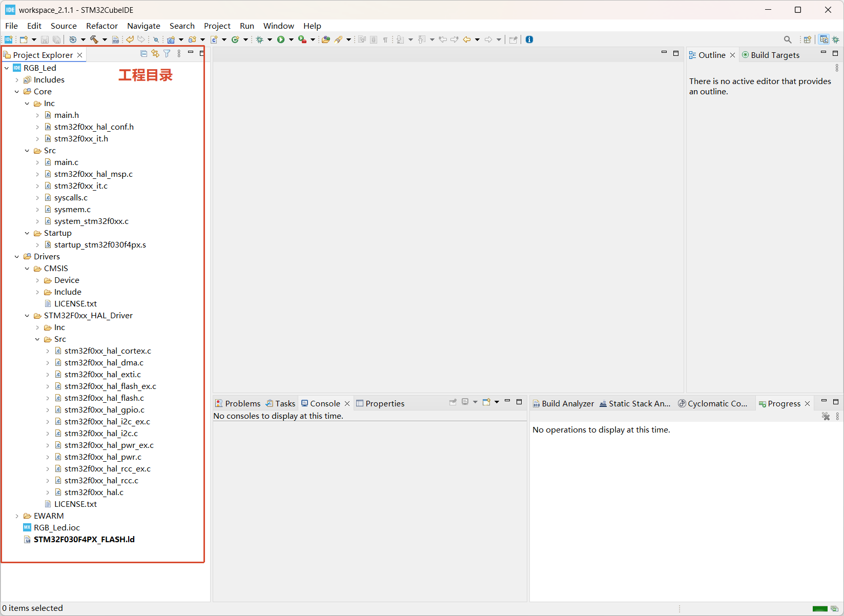
Task: Click the Skip All Breakpoints icon
Action: pyautogui.click(x=156, y=39)
